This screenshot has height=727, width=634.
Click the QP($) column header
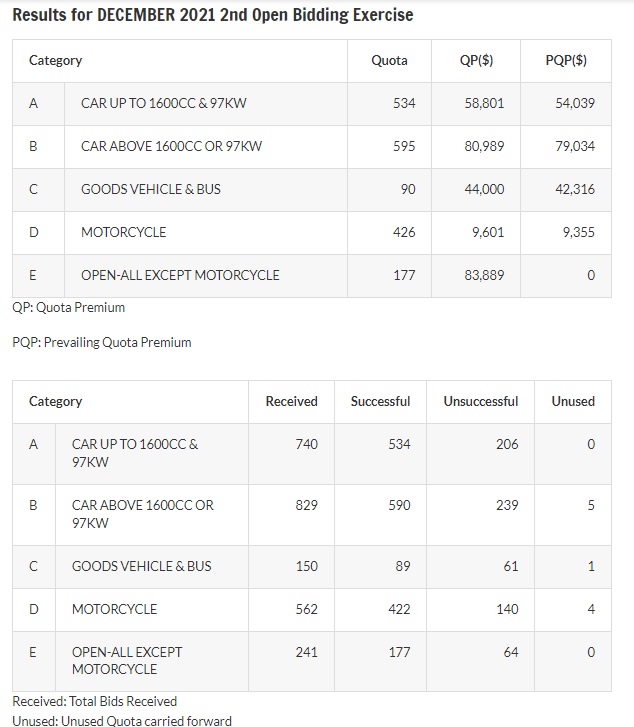(x=476, y=60)
